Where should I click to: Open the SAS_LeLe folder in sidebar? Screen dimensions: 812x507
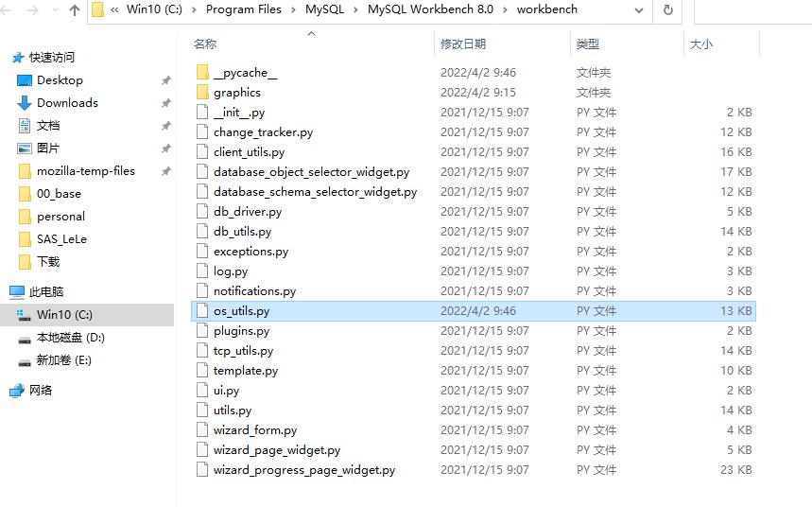[x=61, y=239]
